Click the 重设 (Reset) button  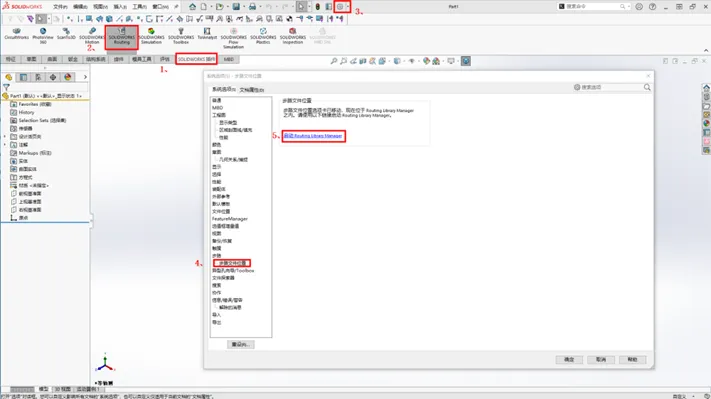[240, 344]
